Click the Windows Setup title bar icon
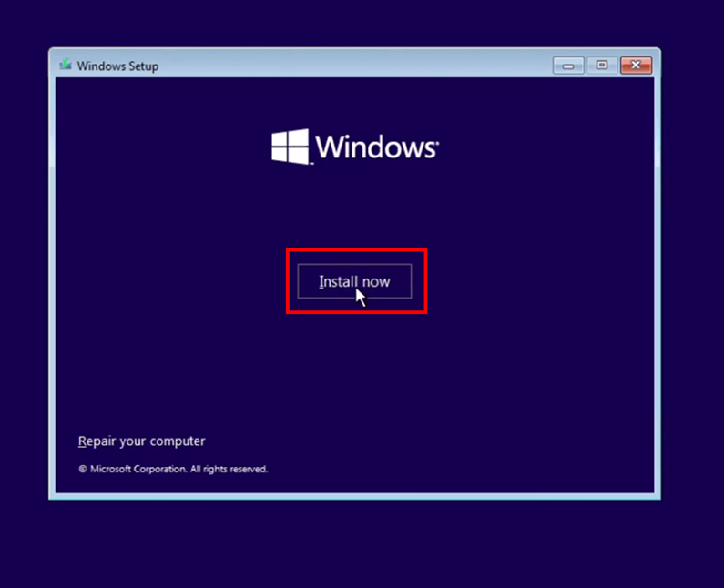 (65, 65)
